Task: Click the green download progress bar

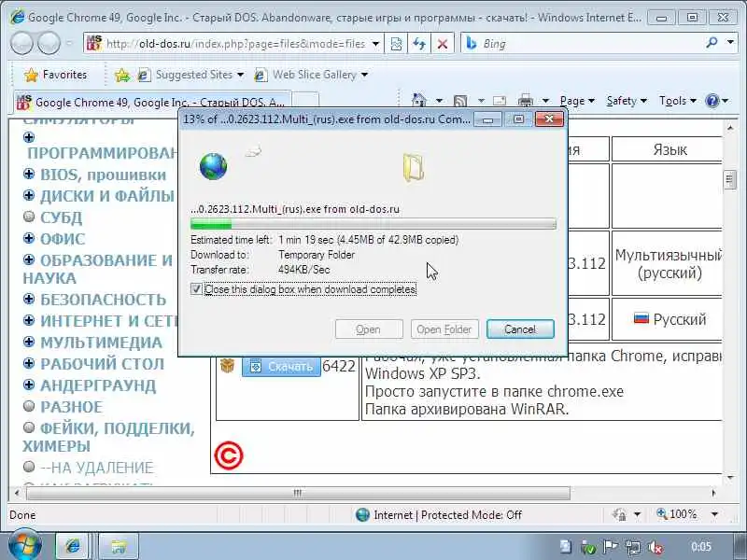Action: pos(373,224)
